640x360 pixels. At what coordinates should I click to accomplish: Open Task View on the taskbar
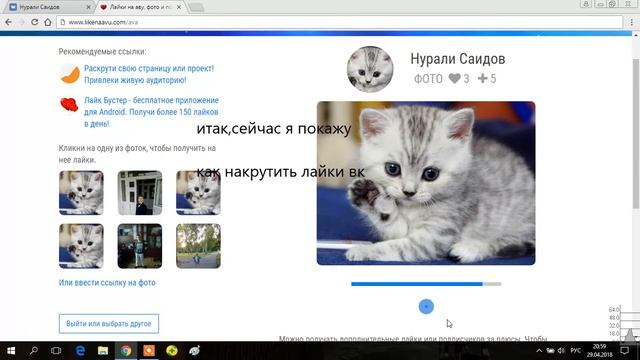point(56,351)
